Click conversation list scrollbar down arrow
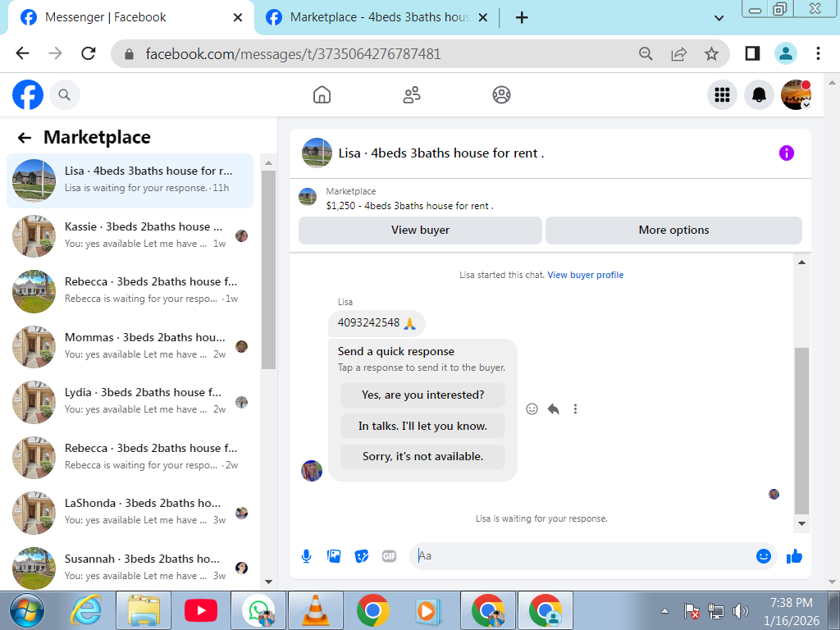 click(268, 582)
